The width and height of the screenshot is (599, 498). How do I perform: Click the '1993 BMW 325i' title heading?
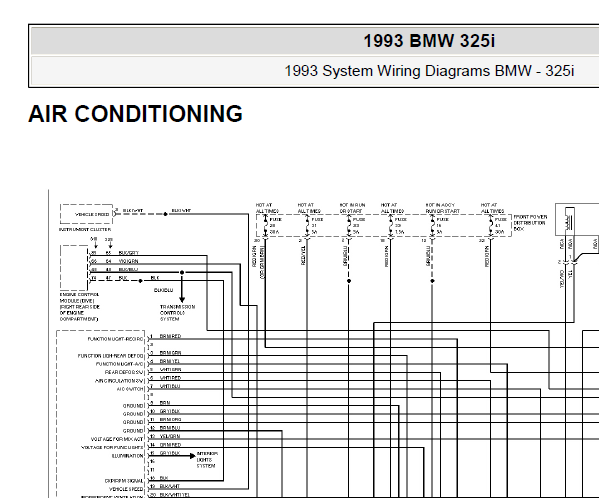click(429, 41)
